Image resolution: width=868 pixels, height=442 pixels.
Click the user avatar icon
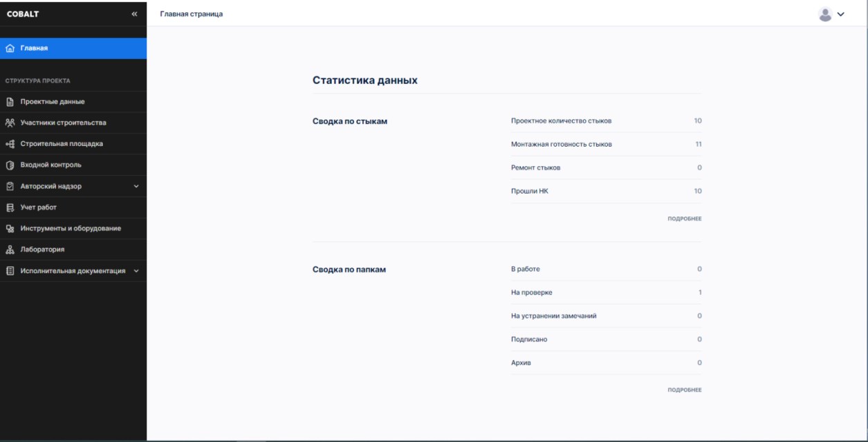[824, 14]
